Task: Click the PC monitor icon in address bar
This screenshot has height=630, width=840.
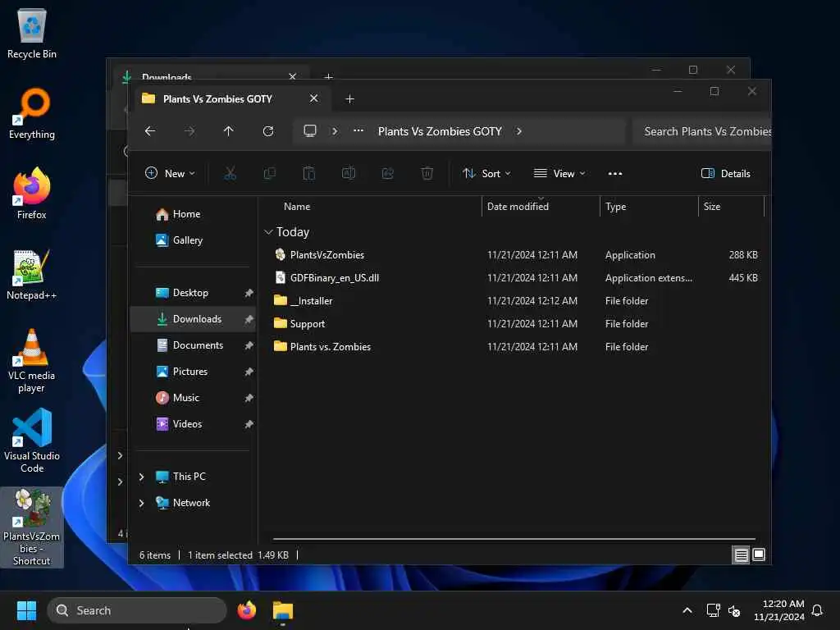Action: pos(309,130)
